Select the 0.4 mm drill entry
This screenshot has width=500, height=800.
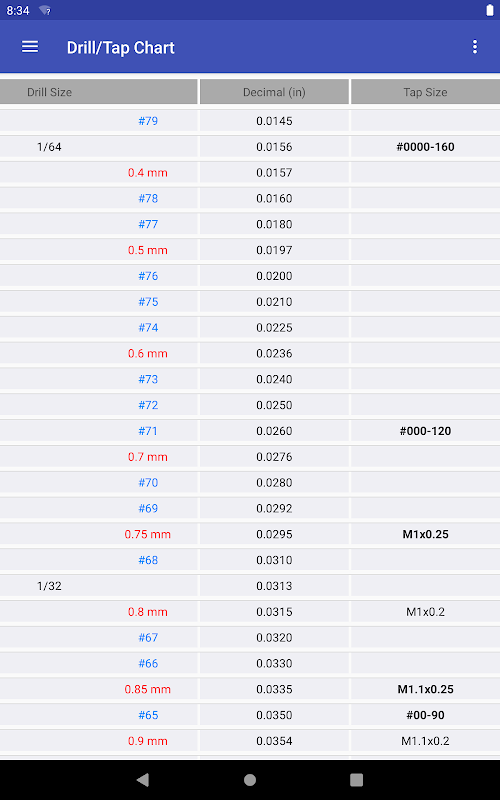click(148, 173)
